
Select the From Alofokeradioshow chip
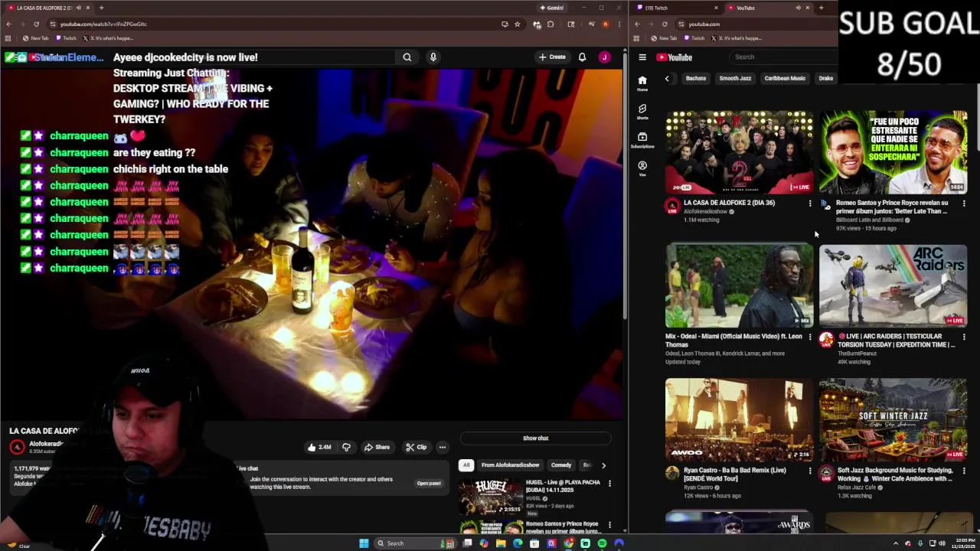511,465
